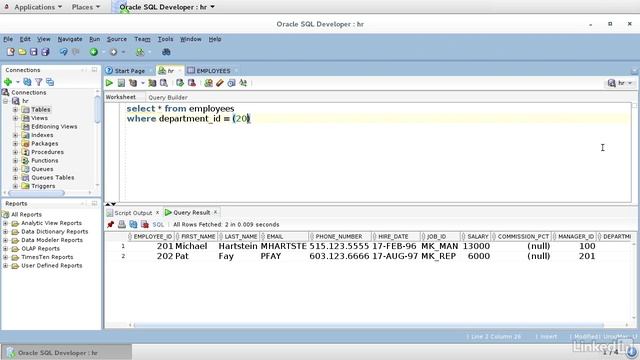Expand the Views node

(x=15, y=118)
